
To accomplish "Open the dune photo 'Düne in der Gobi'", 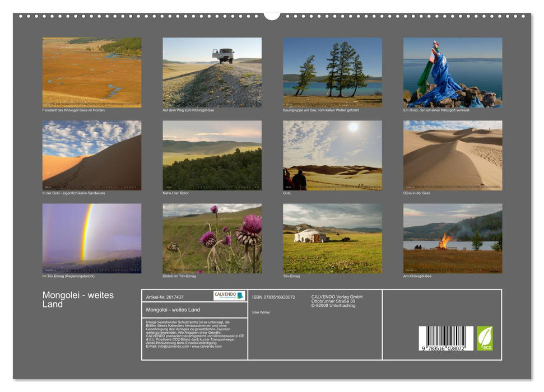I will pyautogui.click(x=452, y=155).
